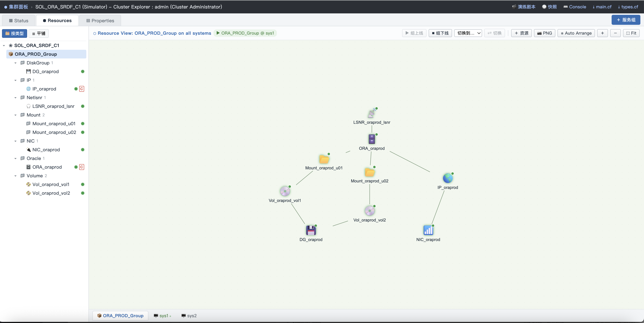The image size is (644, 323).
Task: Download types.cf file link
Action: (628, 7)
